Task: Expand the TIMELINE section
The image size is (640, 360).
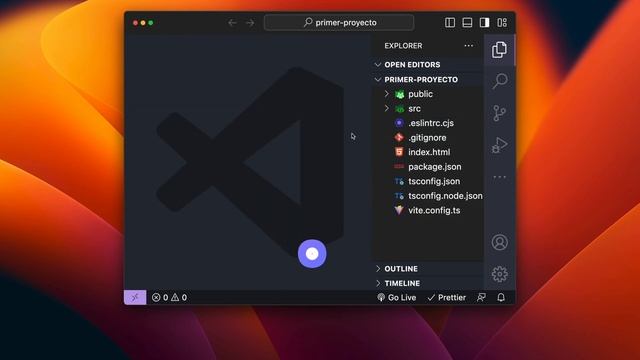Action: point(428,283)
